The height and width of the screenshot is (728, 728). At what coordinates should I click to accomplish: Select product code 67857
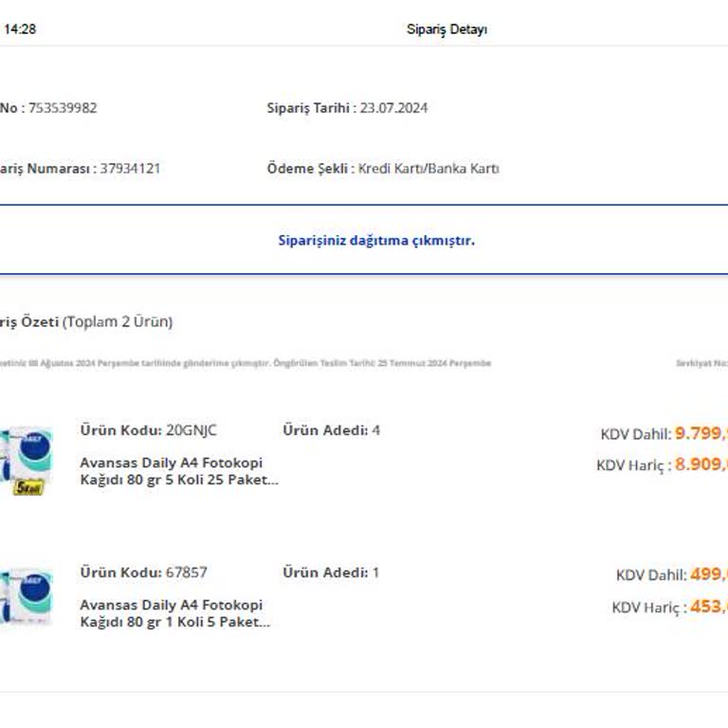(x=187, y=572)
